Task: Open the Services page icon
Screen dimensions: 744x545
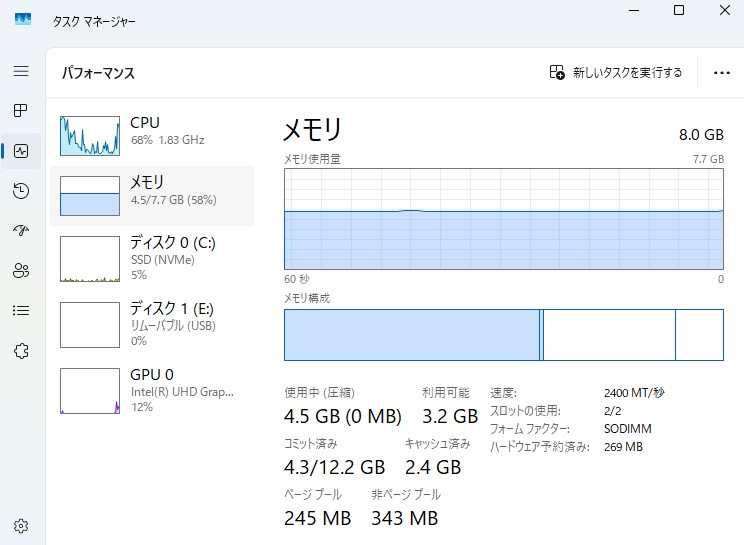Action: (21, 350)
